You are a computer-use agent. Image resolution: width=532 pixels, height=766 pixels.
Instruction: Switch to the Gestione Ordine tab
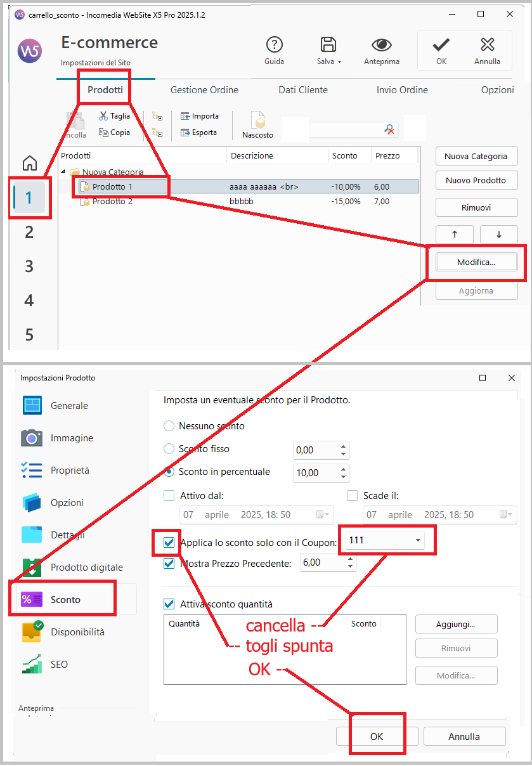(204, 90)
